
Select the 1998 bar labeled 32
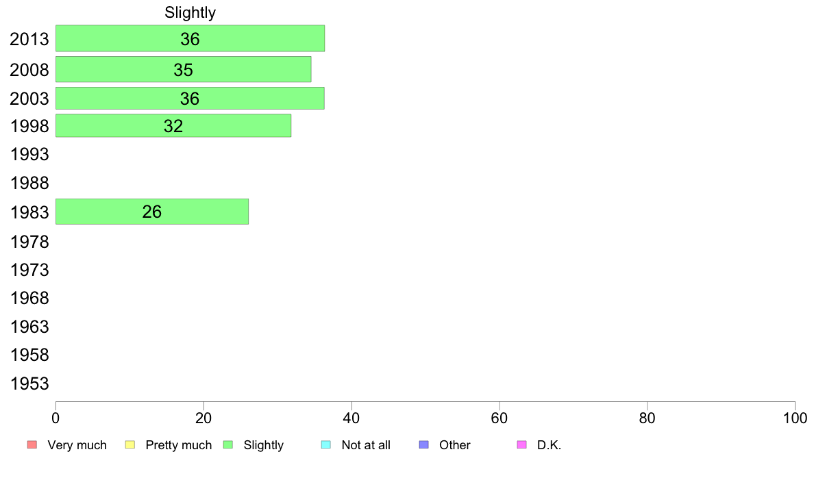pos(173,126)
